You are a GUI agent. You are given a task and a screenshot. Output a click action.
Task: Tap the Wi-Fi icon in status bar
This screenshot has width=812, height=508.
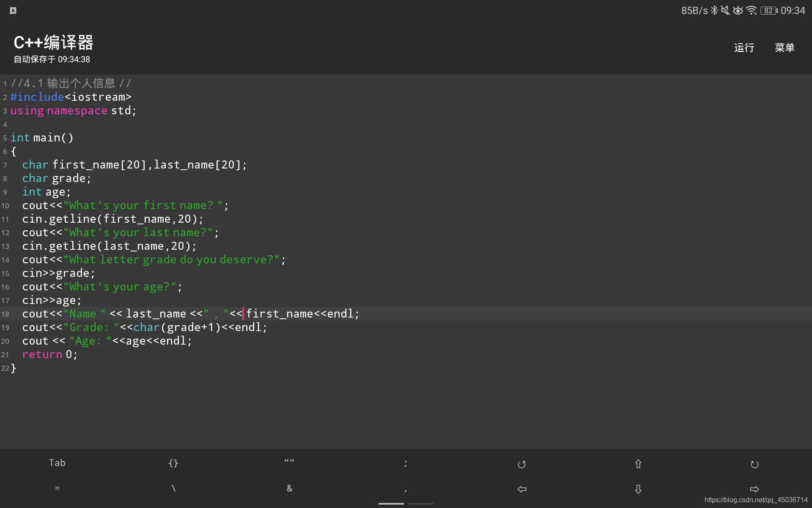point(751,11)
